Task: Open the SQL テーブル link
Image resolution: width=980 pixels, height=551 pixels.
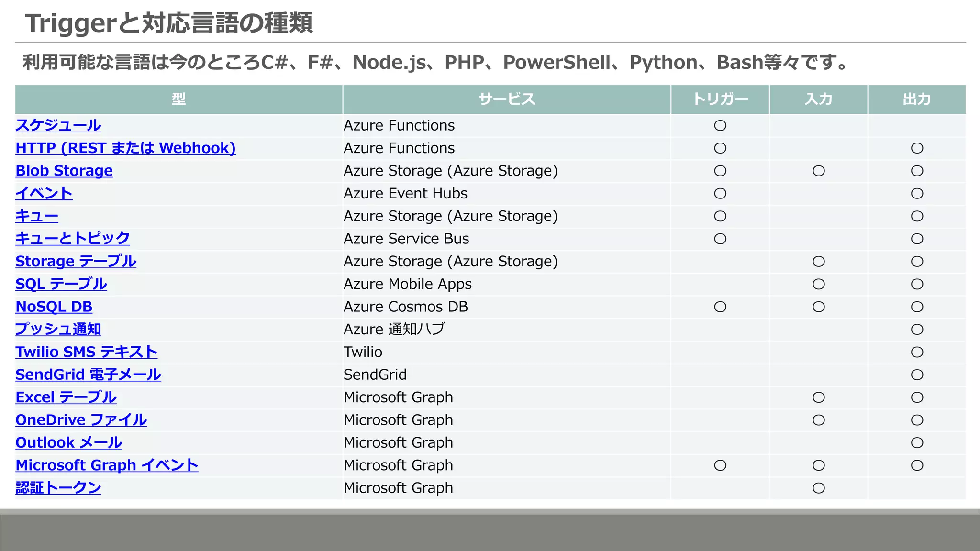Action: [61, 284]
